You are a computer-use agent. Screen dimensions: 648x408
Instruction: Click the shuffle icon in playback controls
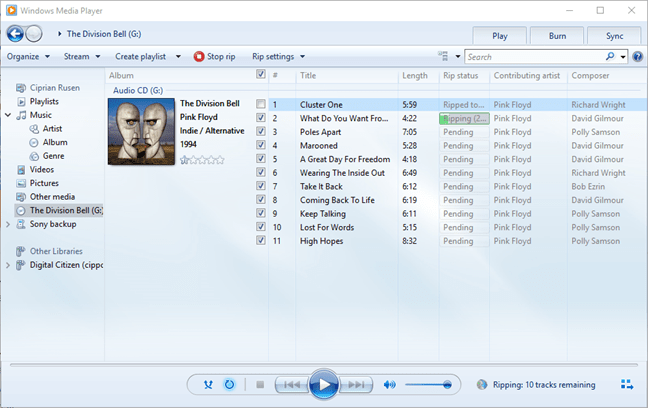[x=206, y=384]
